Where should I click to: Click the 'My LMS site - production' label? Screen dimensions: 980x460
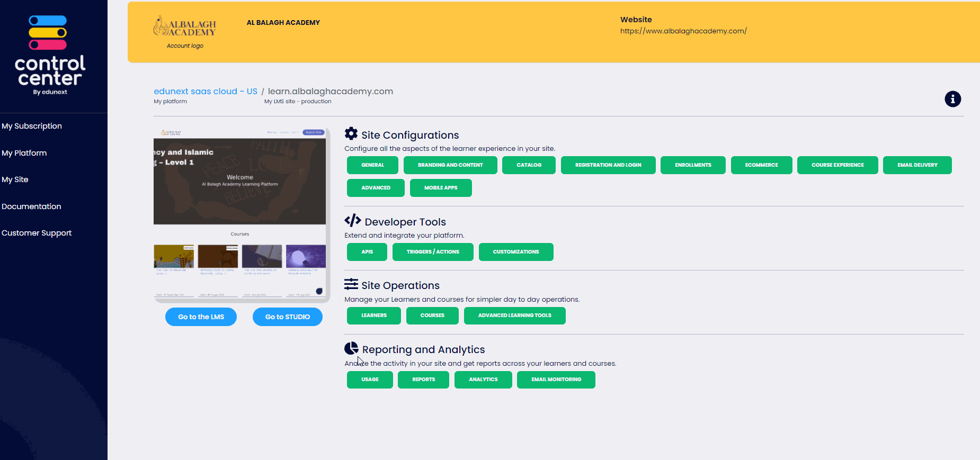(298, 102)
